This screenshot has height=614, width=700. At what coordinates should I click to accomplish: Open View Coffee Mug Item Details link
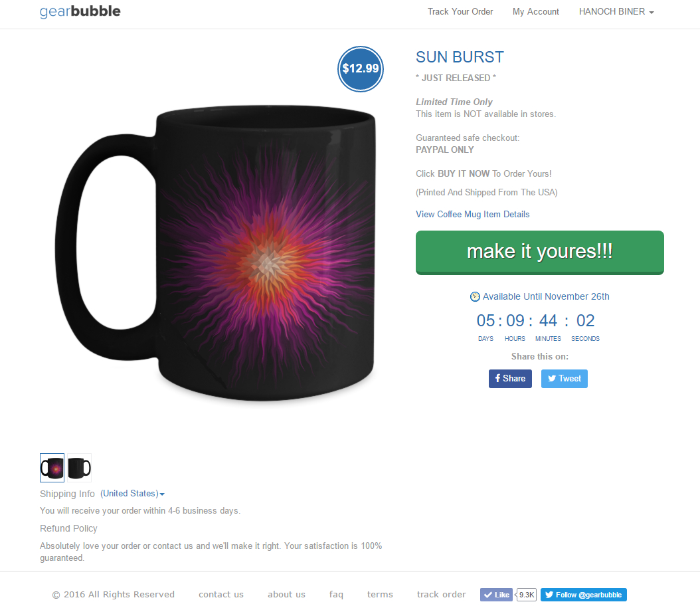click(x=472, y=215)
